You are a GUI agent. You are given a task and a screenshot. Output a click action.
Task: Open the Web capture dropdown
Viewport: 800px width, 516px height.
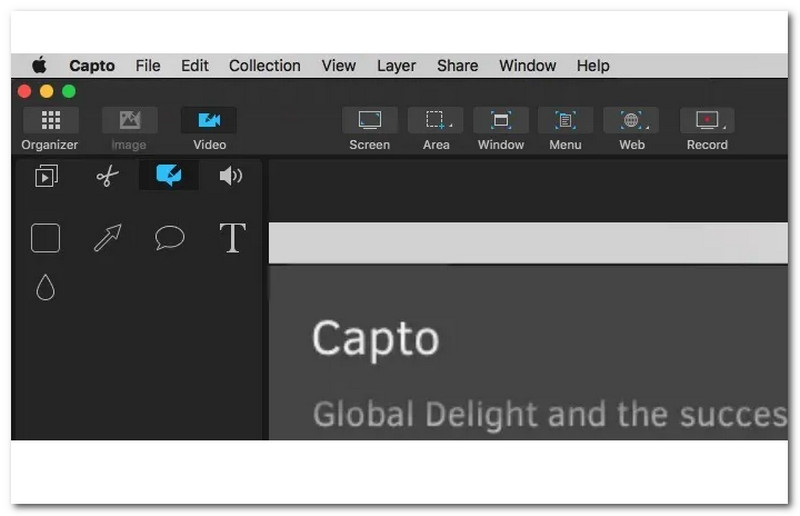631,121
